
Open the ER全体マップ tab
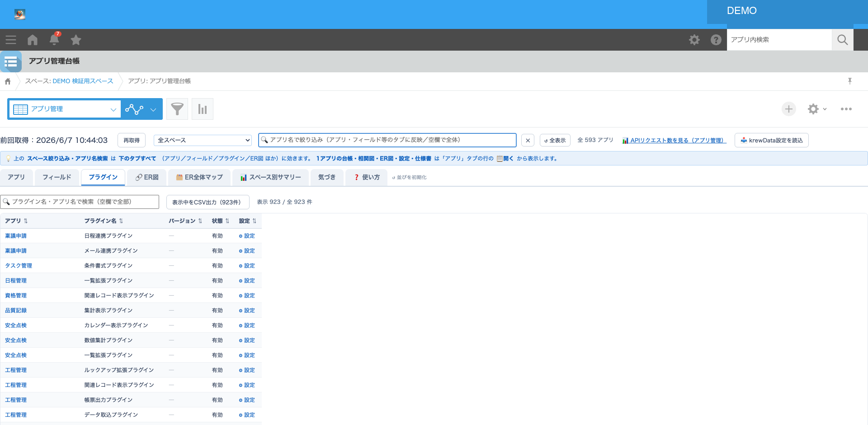(199, 177)
